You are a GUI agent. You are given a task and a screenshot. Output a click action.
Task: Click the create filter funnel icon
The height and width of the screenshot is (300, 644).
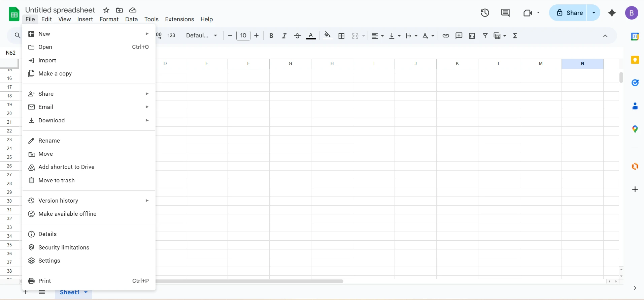[485, 36]
